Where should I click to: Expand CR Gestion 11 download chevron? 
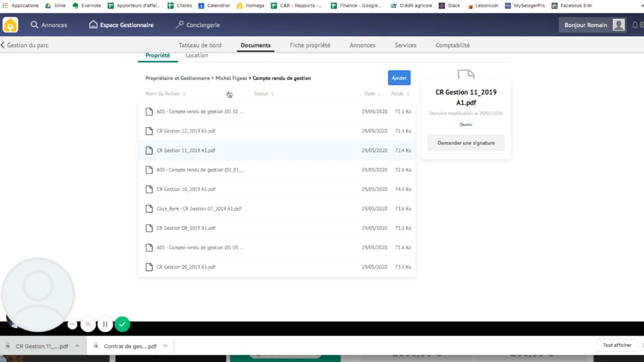(77, 346)
